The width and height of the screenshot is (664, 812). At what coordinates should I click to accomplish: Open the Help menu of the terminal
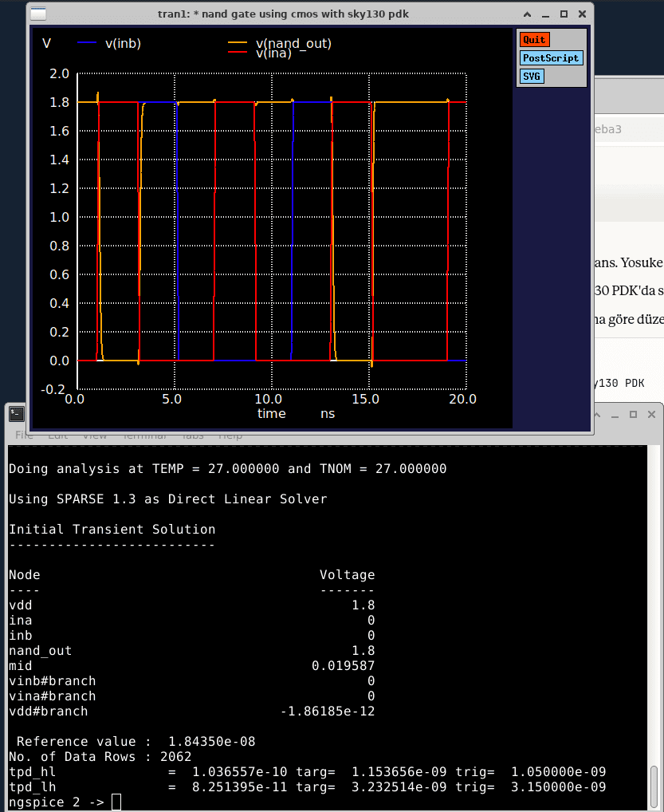point(230,435)
